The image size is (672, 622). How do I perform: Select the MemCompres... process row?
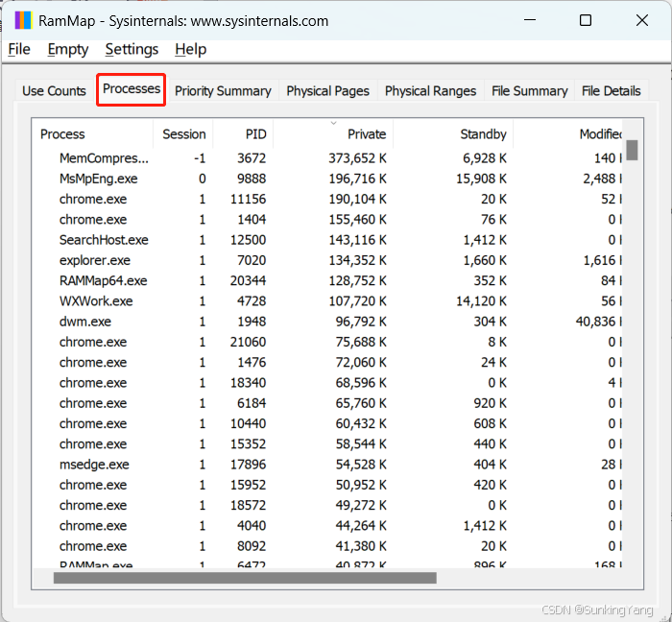point(327,158)
